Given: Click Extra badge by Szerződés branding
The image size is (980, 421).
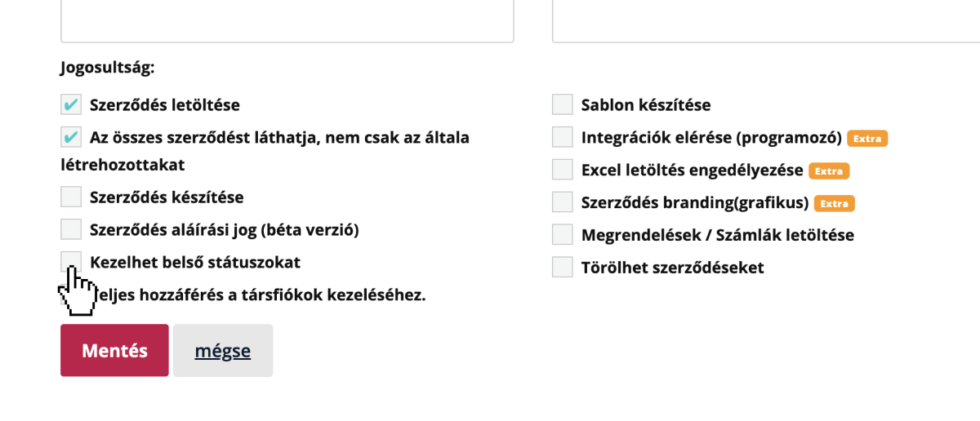Looking at the screenshot, I should [x=834, y=204].
